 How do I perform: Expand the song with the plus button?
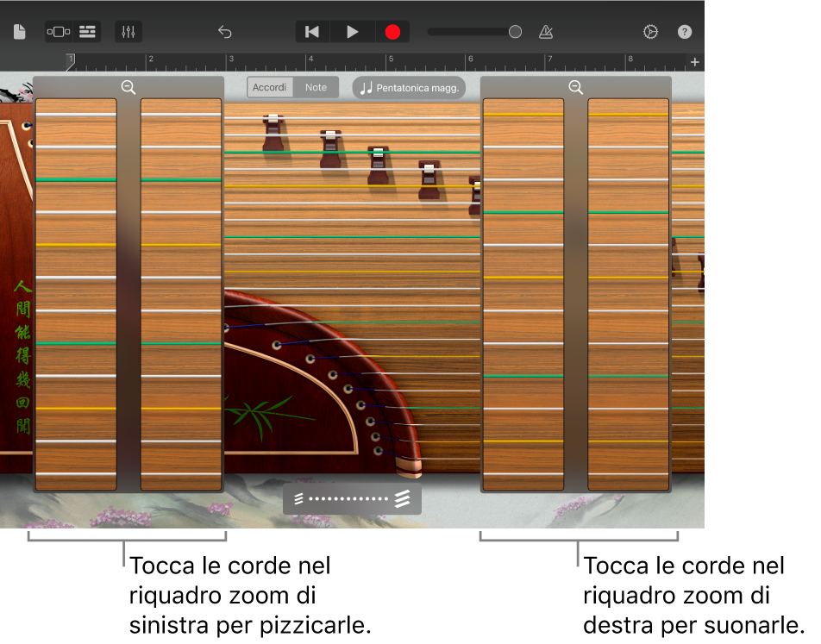pos(694,62)
